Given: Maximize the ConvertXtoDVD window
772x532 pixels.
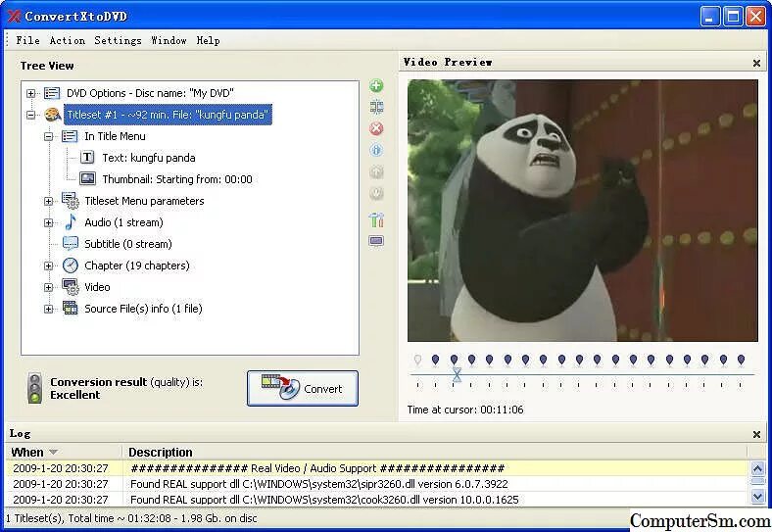Looking at the screenshot, I should point(733,17).
